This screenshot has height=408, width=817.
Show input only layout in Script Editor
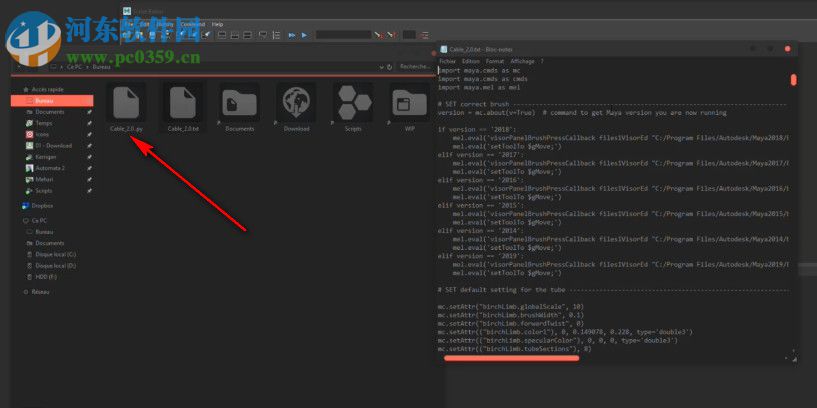[234, 35]
